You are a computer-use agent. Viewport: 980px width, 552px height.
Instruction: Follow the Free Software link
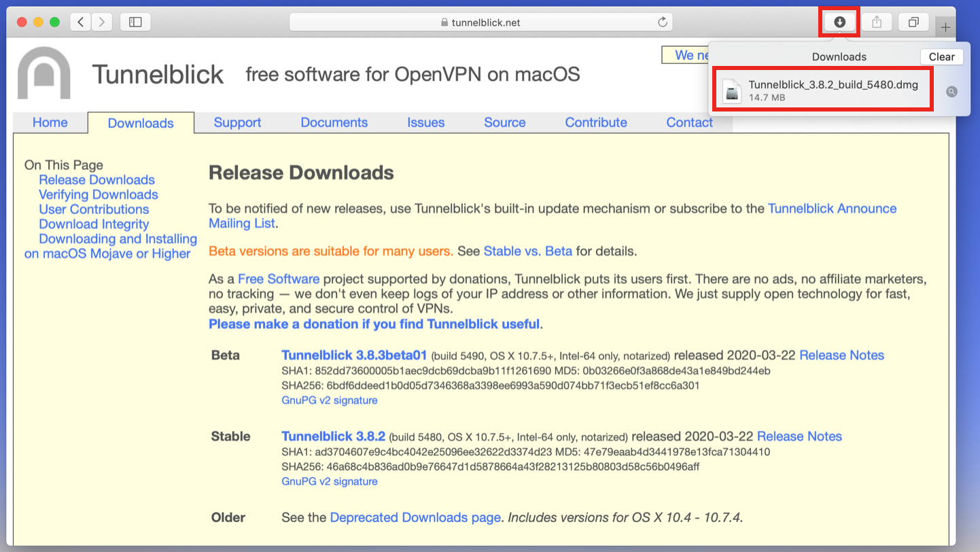pyautogui.click(x=279, y=279)
